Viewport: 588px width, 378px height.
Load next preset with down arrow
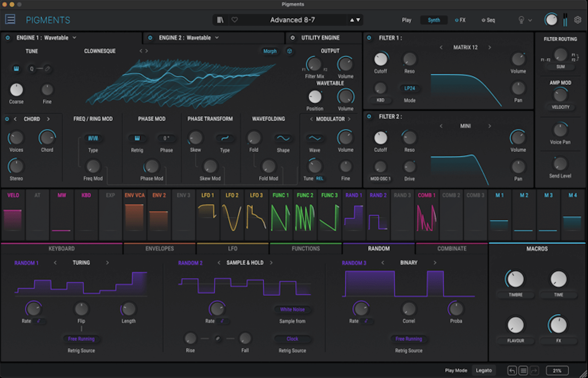358,20
